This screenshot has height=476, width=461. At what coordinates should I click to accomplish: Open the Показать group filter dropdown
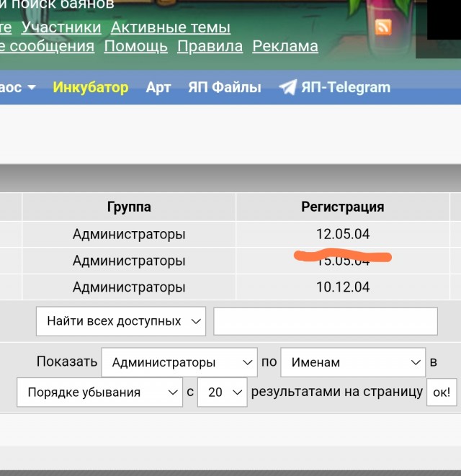click(179, 362)
